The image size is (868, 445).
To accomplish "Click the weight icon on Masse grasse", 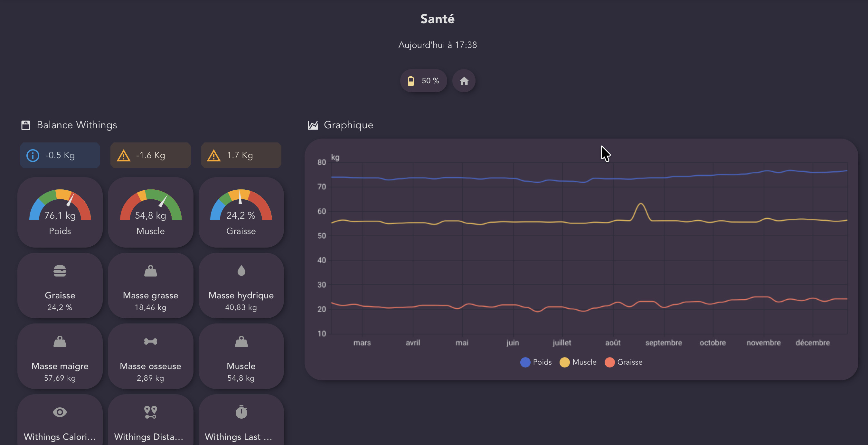I will (x=150, y=271).
